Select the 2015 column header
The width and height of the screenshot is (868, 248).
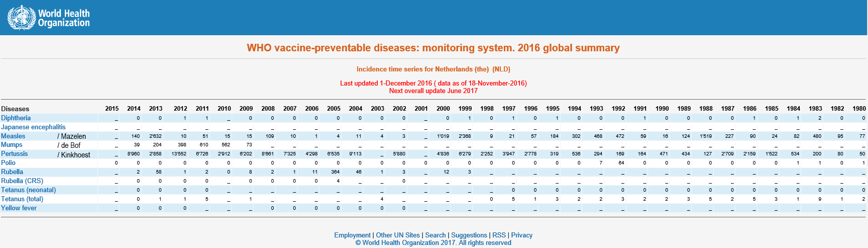click(112, 109)
